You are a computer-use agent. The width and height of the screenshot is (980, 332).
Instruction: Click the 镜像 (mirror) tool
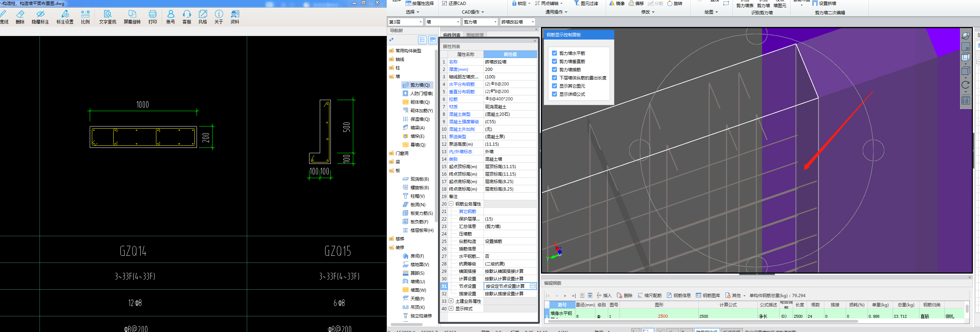[x=617, y=4]
